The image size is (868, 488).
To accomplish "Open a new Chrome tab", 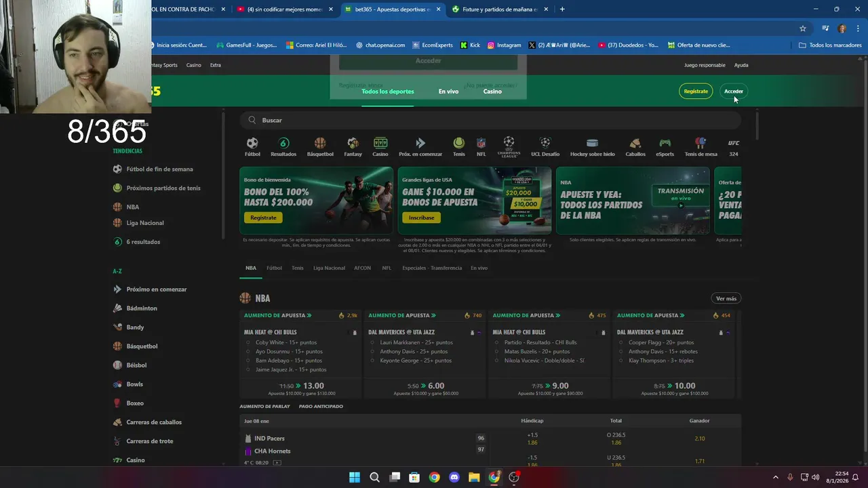I will pos(562,9).
